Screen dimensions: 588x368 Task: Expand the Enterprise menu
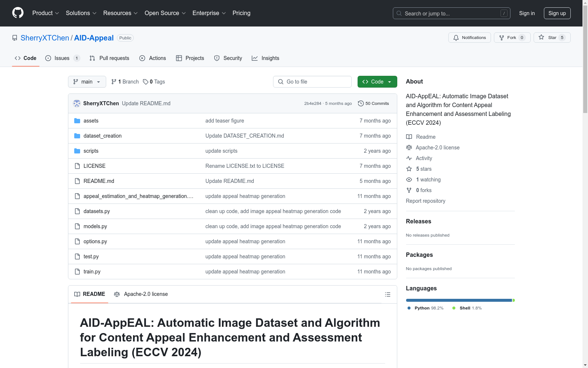pyautogui.click(x=209, y=13)
